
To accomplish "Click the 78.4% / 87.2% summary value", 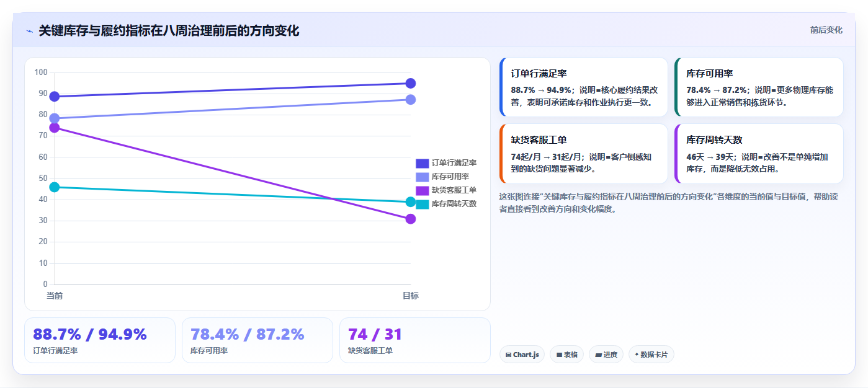I will pos(248,334).
